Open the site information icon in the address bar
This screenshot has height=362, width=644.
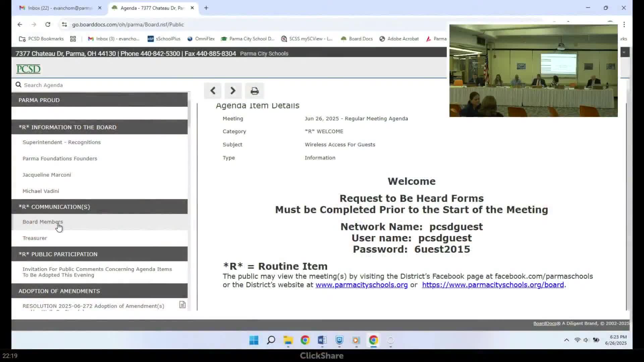tap(64, 24)
